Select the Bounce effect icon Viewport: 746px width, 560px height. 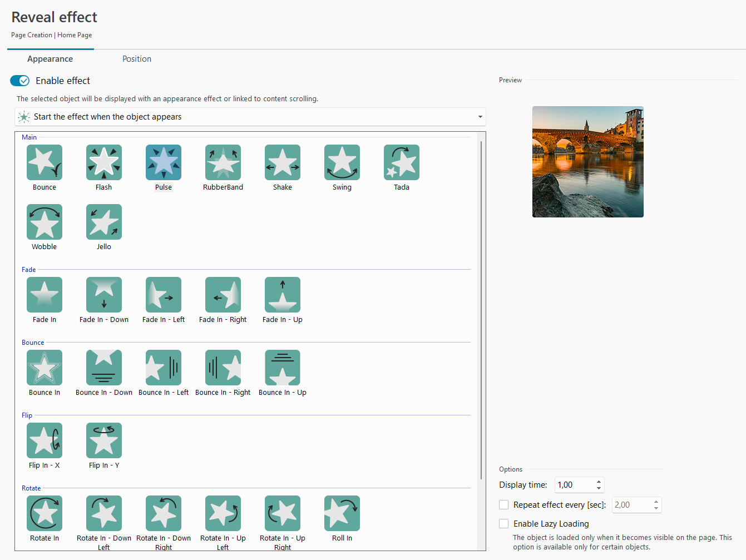[x=45, y=162]
